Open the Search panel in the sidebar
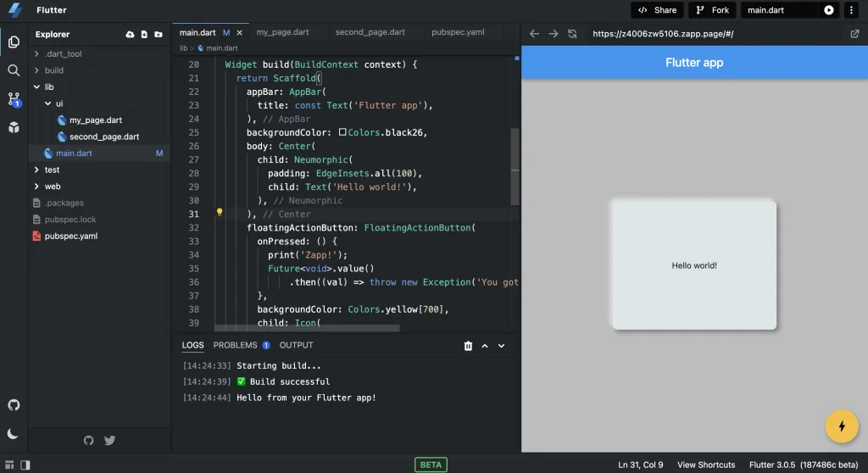 (14, 70)
